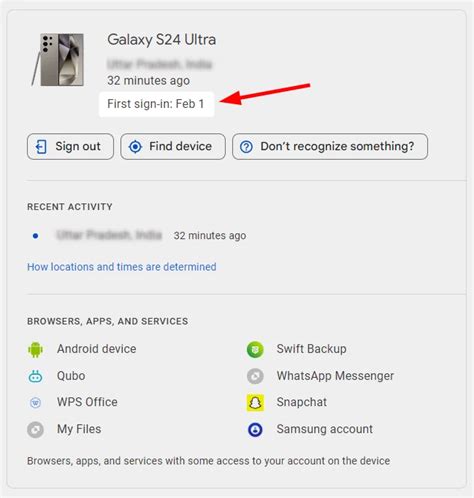The height and width of the screenshot is (498, 474).
Task: Open How locations and times are determined link
Action: point(122,267)
